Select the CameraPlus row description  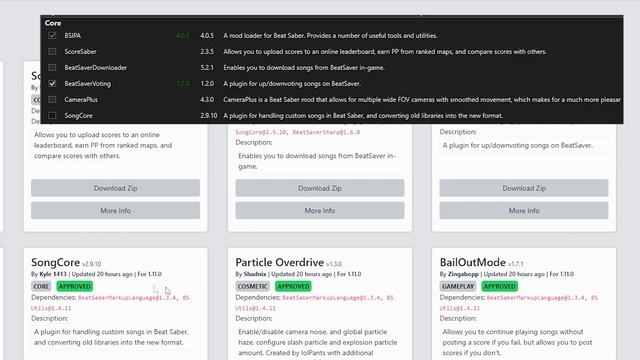point(422,100)
